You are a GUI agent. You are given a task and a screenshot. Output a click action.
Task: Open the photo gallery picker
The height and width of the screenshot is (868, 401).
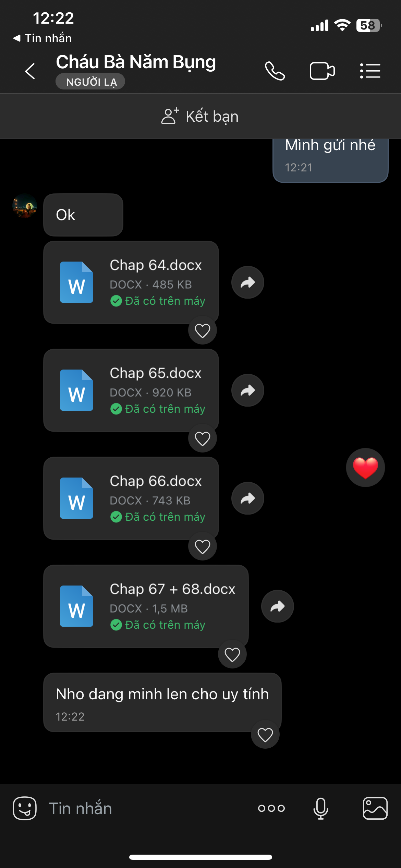click(375, 808)
